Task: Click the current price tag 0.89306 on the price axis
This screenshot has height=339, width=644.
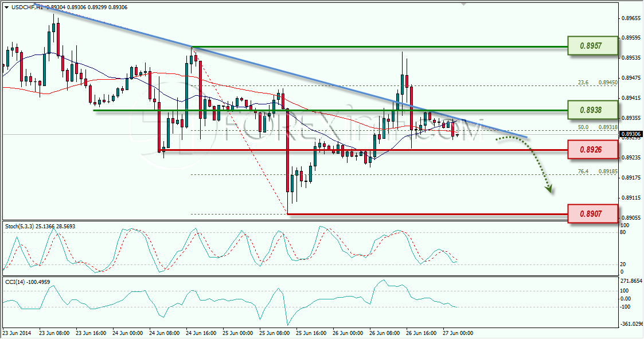Action: click(631, 134)
